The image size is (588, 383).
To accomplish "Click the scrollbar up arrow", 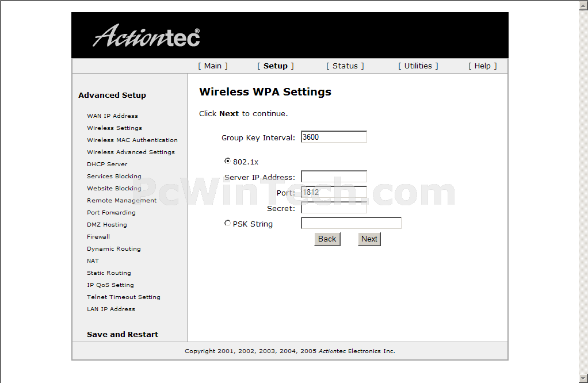I will [x=583, y=5].
